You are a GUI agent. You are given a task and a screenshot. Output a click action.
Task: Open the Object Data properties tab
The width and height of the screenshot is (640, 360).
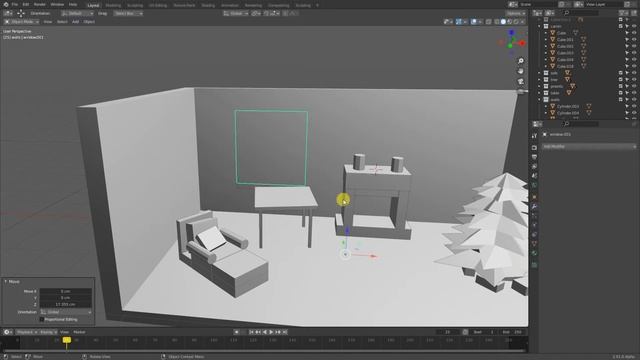pos(534,244)
